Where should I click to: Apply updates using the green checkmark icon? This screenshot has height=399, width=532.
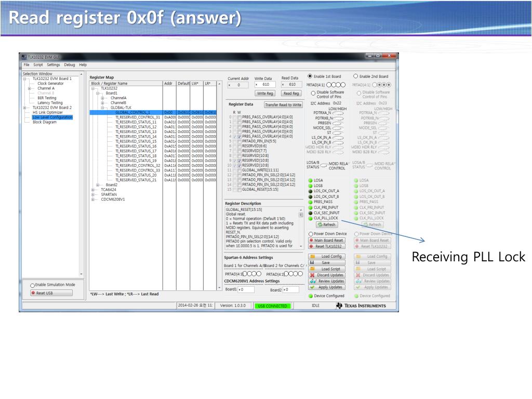pos(312,287)
